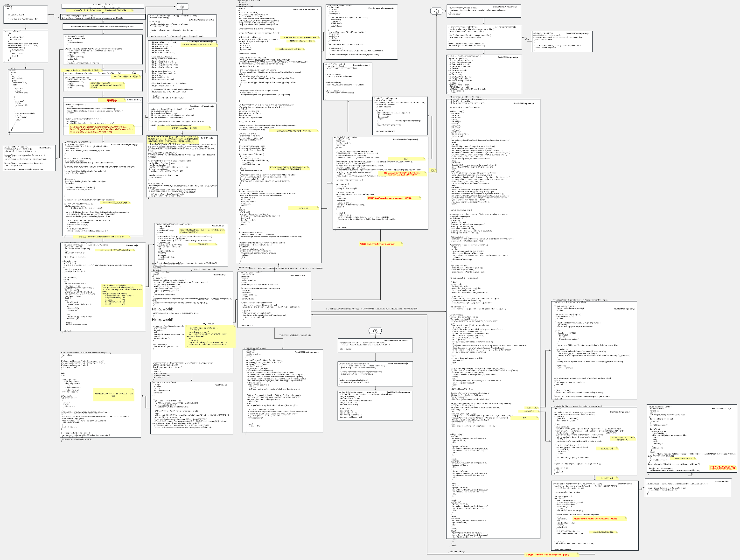Viewport: 740px width, 560px height.
Task: Click the first "Hello, world!" heading
Action: pos(162,309)
